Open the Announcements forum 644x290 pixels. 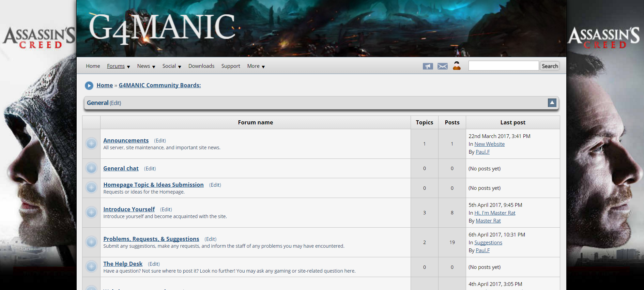point(126,140)
